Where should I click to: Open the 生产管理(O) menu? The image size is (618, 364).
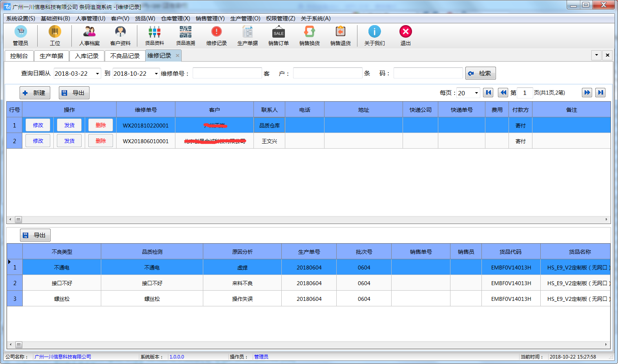point(245,18)
